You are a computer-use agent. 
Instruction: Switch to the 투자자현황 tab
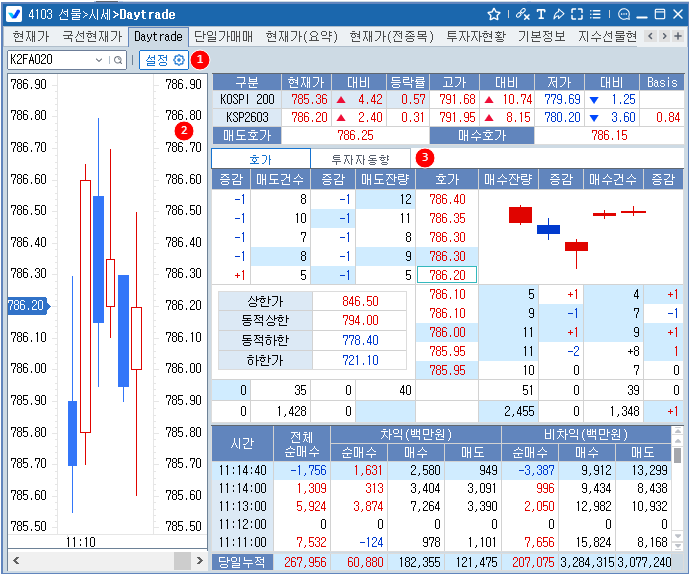coord(475,36)
